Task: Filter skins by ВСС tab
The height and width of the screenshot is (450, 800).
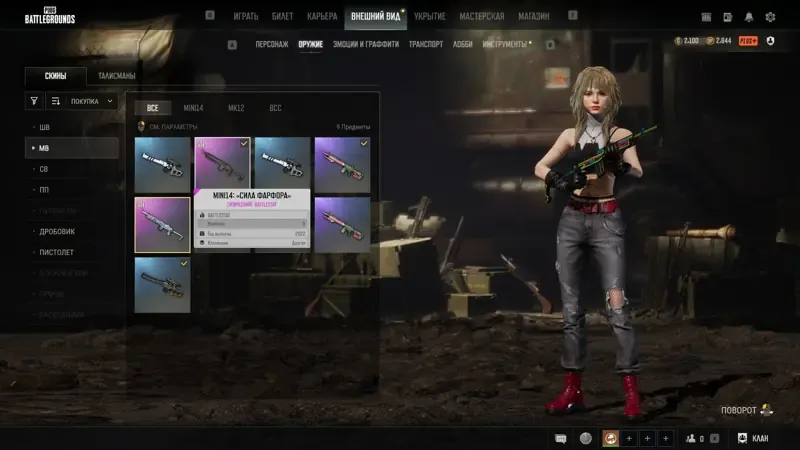Action: point(276,108)
